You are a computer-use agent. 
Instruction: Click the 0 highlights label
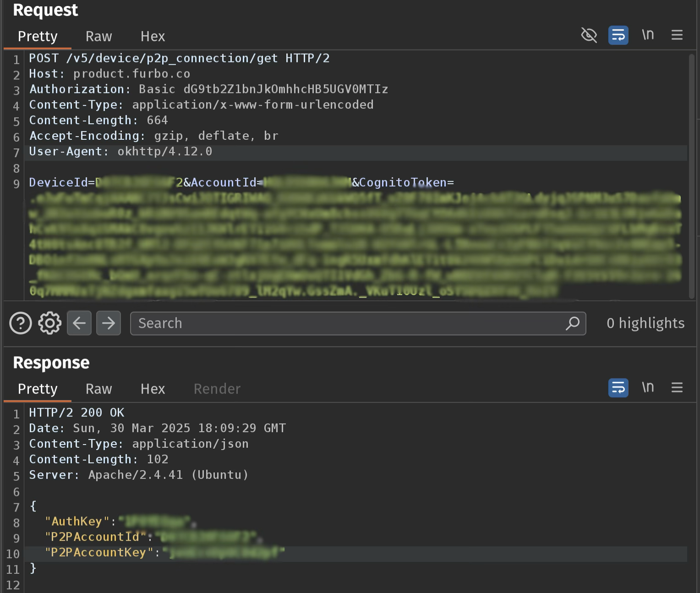click(645, 323)
